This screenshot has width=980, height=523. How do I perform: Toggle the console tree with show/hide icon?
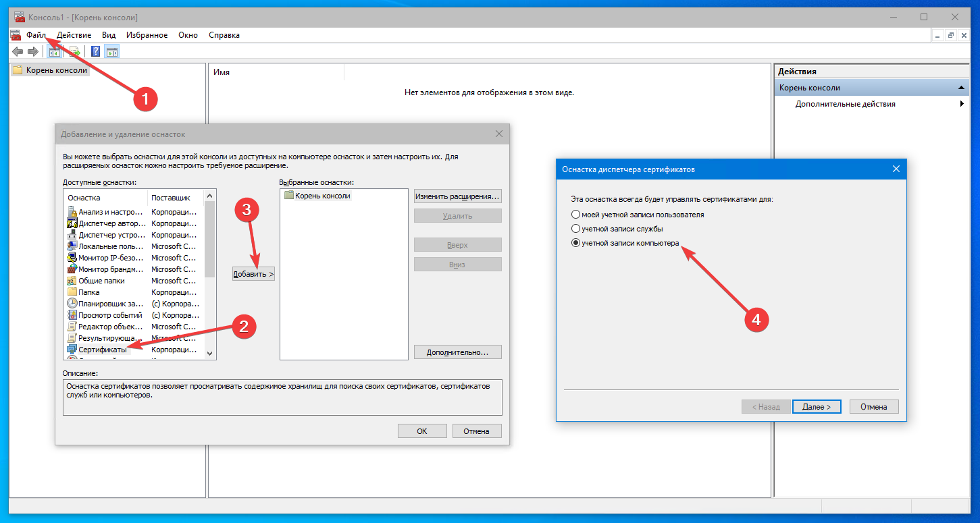[x=55, y=51]
